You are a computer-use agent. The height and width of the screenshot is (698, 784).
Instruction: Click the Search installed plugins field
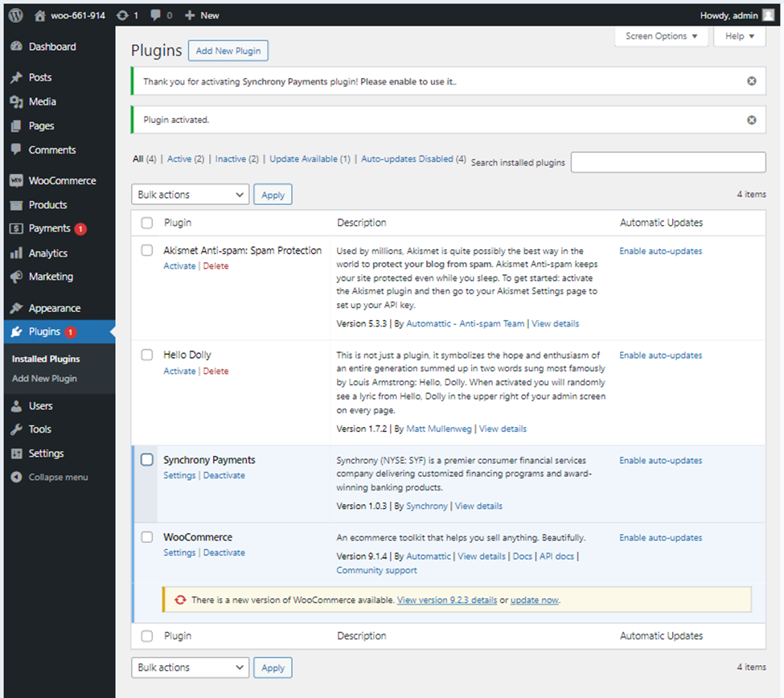[x=667, y=162]
